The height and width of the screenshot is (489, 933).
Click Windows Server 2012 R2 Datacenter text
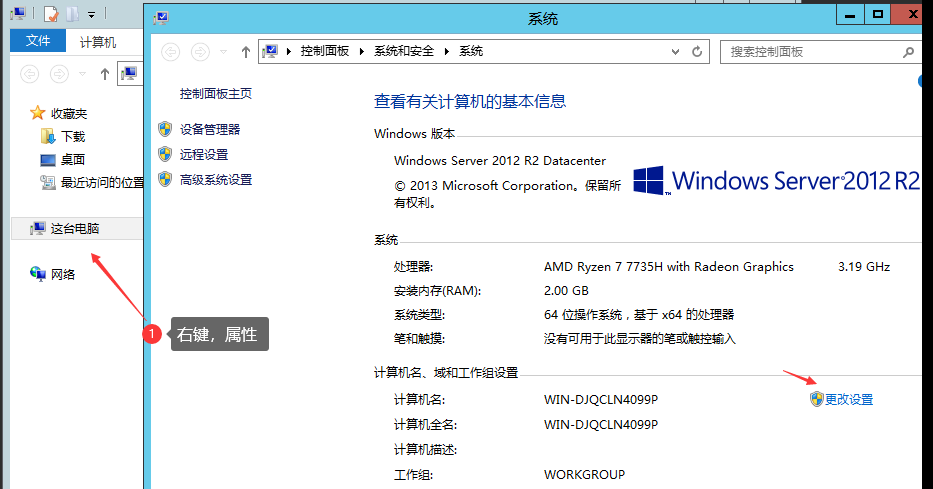pos(500,161)
